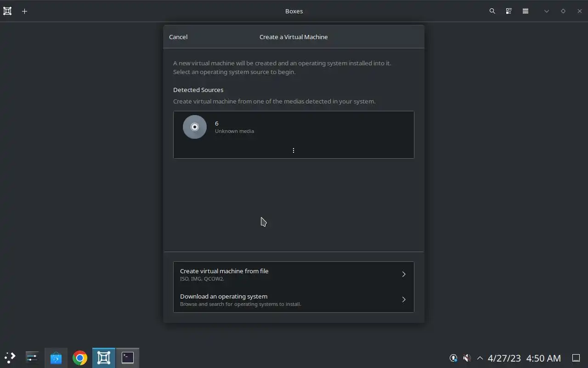Click the Unknown media subtitle

click(234, 131)
